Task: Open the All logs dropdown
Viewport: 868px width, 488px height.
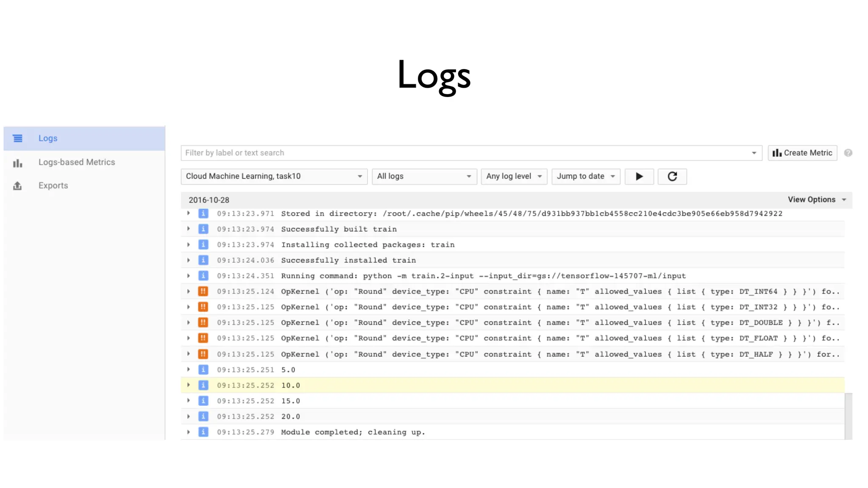Action: pyautogui.click(x=424, y=177)
